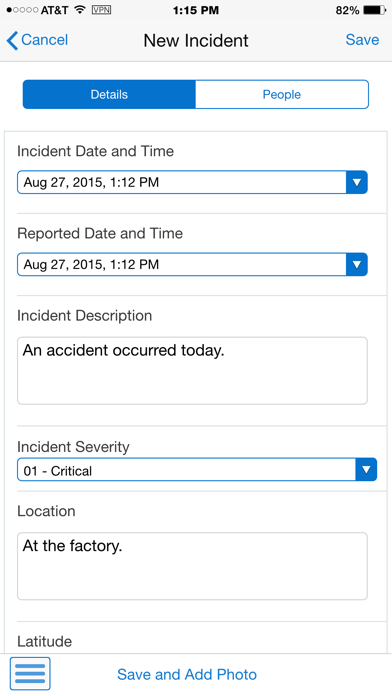Tap the VPN indicator in status bar
This screenshot has height=696, width=392.
[x=101, y=10]
